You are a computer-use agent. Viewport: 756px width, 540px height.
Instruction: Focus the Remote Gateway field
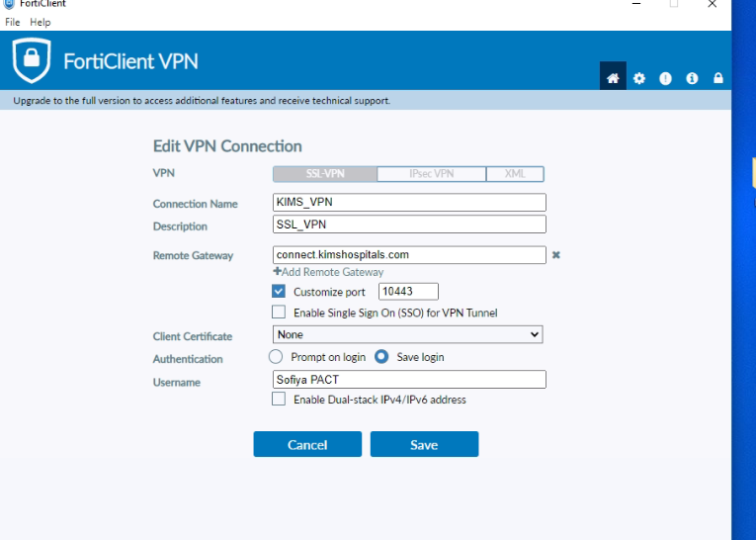pos(409,255)
